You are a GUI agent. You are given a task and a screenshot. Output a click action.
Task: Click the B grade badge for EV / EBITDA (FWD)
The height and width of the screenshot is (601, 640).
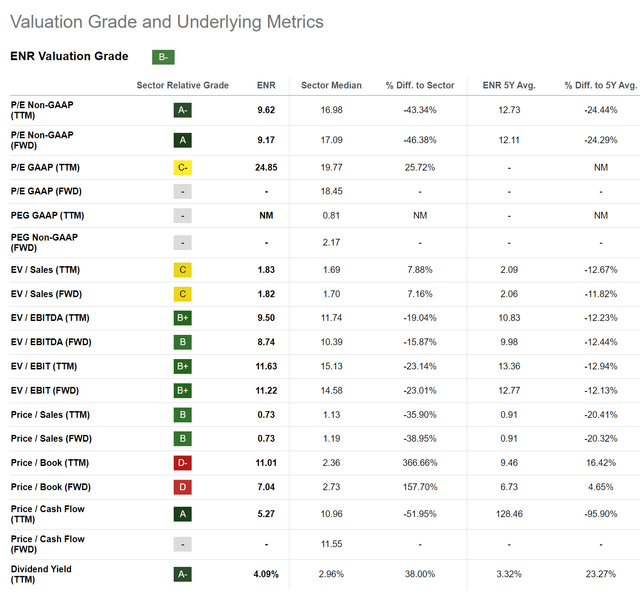[182, 342]
